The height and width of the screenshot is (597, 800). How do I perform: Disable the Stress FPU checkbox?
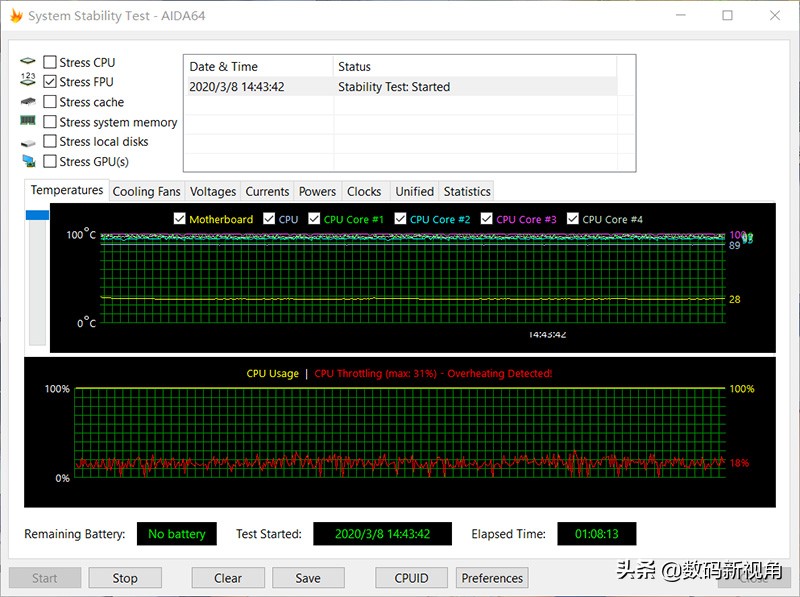point(49,82)
